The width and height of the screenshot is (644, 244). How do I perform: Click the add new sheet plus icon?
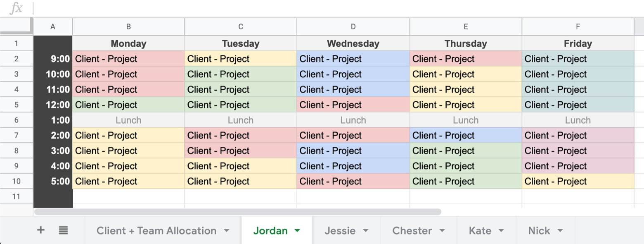[40, 230]
